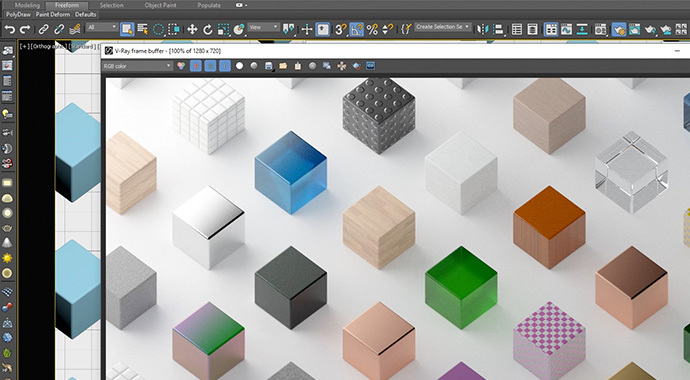Switch to the Modeling ribbon tab
The image size is (690, 380).
tap(27, 5)
